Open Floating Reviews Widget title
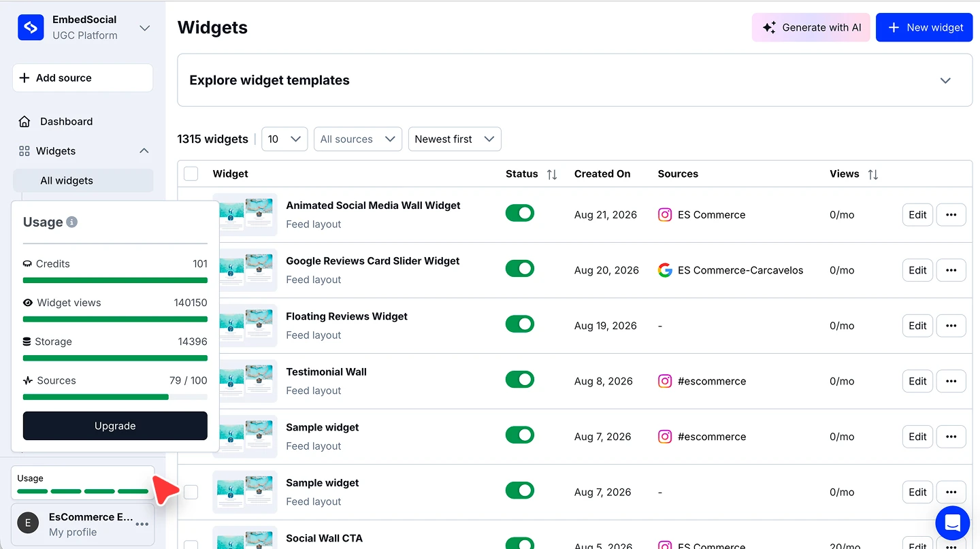This screenshot has height=549, width=980. 346,316
